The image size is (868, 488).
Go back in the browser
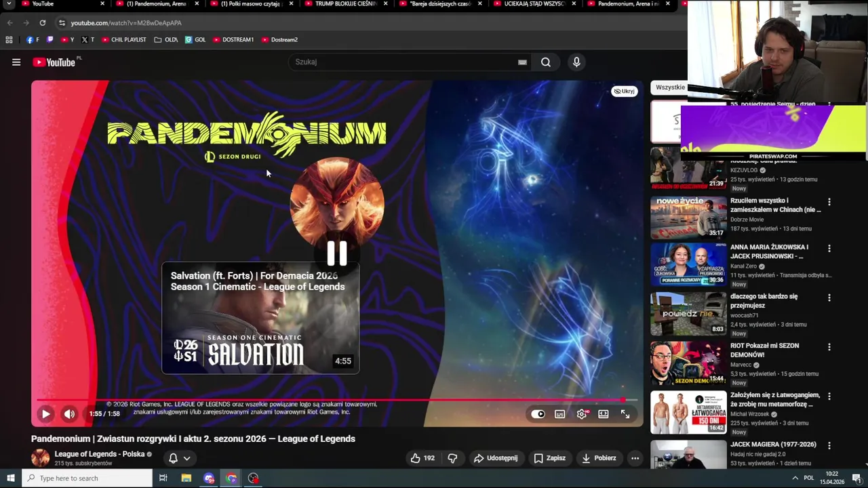[9, 23]
